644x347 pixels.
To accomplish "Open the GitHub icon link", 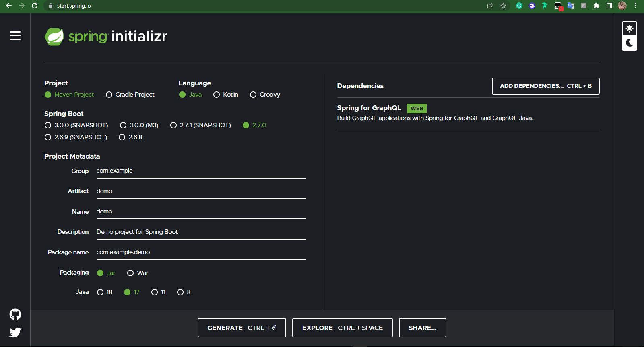I will [15, 314].
